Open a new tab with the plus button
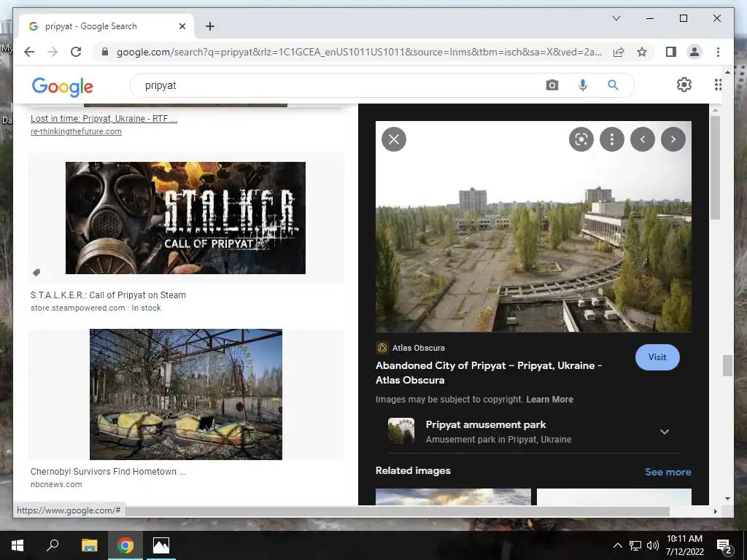The height and width of the screenshot is (560, 747). 210,26
